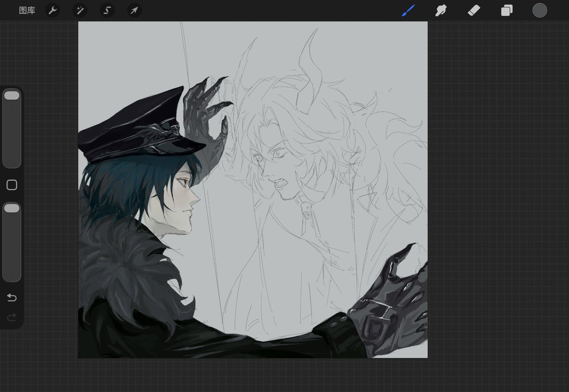Tap the square Modify eyedropper button
The height and width of the screenshot is (392, 569).
coord(12,185)
